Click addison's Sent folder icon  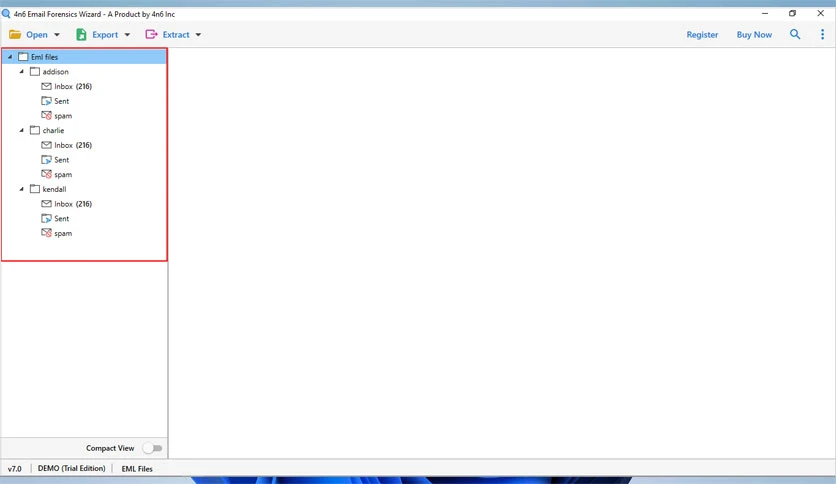[x=46, y=101]
